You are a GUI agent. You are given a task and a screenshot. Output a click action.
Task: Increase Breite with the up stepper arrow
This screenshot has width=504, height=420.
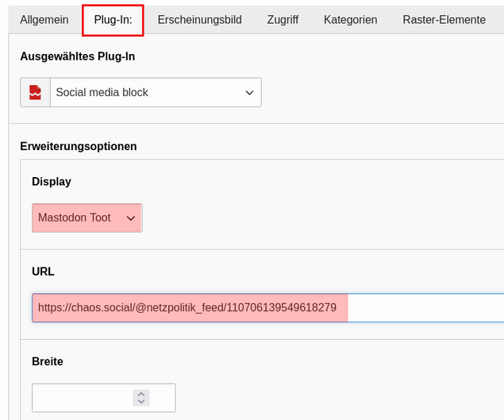point(141,393)
